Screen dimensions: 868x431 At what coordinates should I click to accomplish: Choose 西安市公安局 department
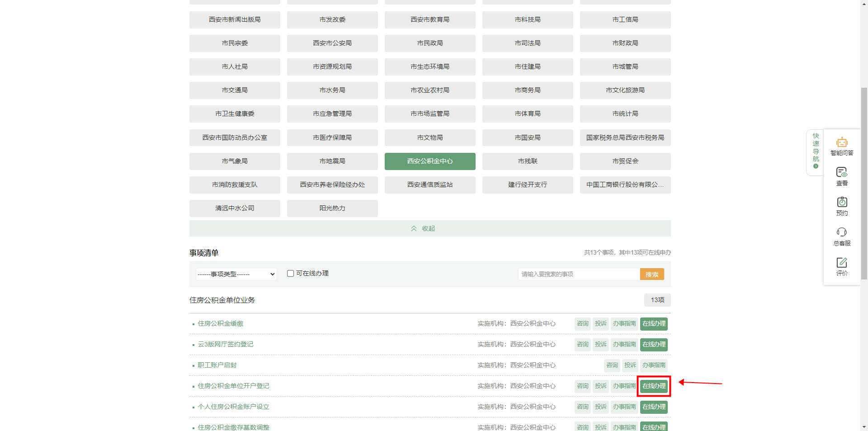[x=332, y=43]
